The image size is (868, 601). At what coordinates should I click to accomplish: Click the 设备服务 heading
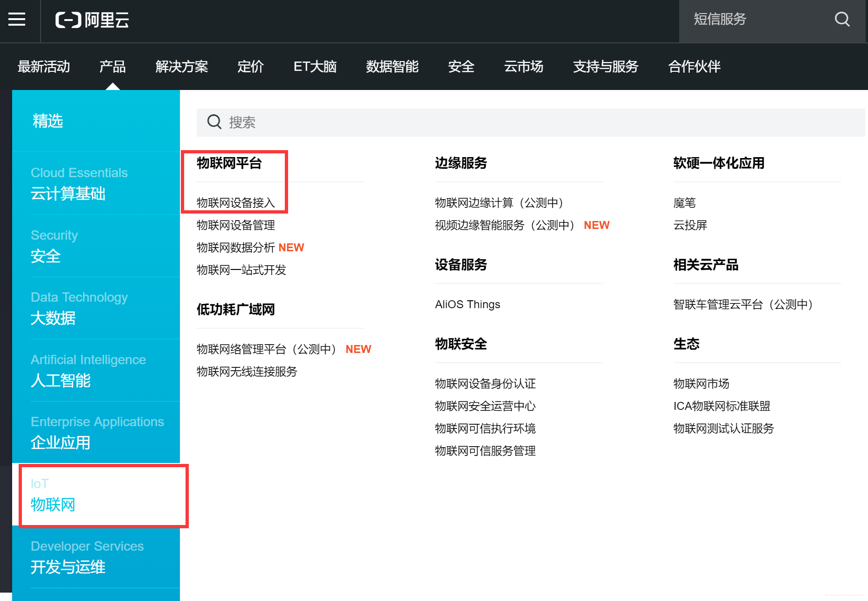pos(461,265)
